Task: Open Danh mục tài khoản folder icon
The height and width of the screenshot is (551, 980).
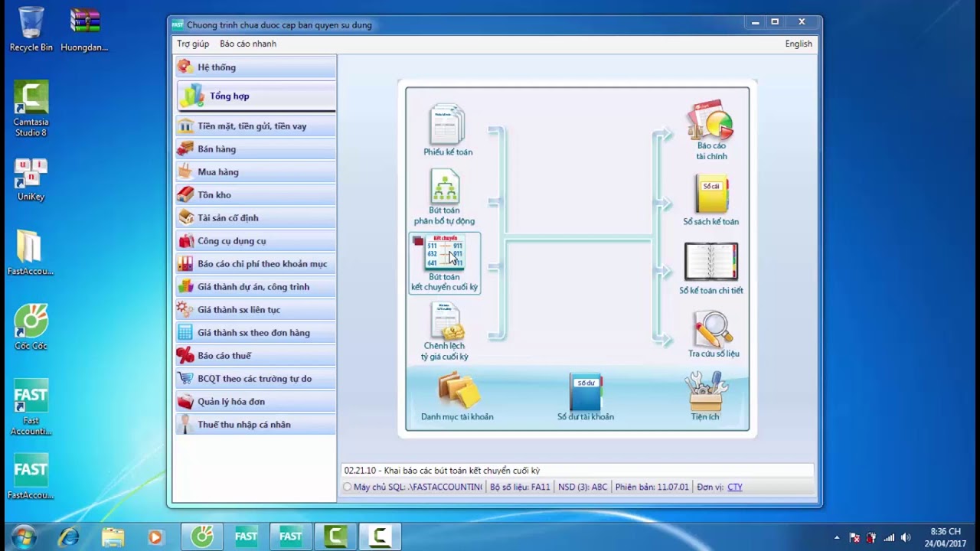Action: point(458,390)
